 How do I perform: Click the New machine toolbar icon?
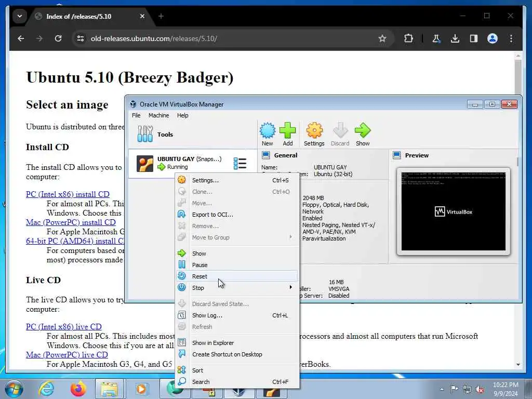pos(268,134)
